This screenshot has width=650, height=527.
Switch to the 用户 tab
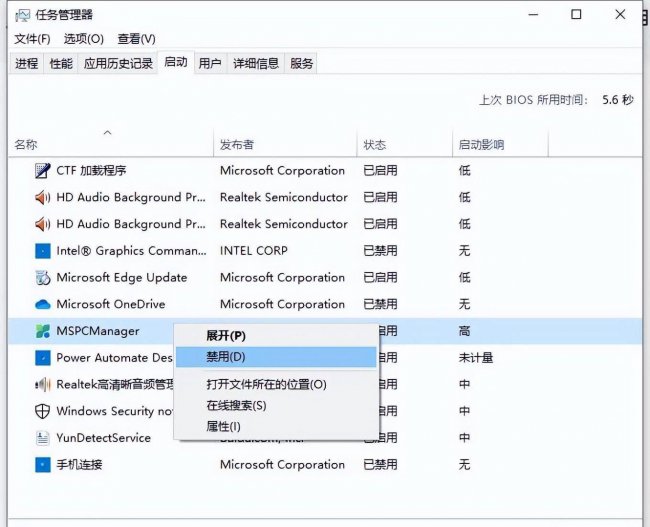pos(210,63)
